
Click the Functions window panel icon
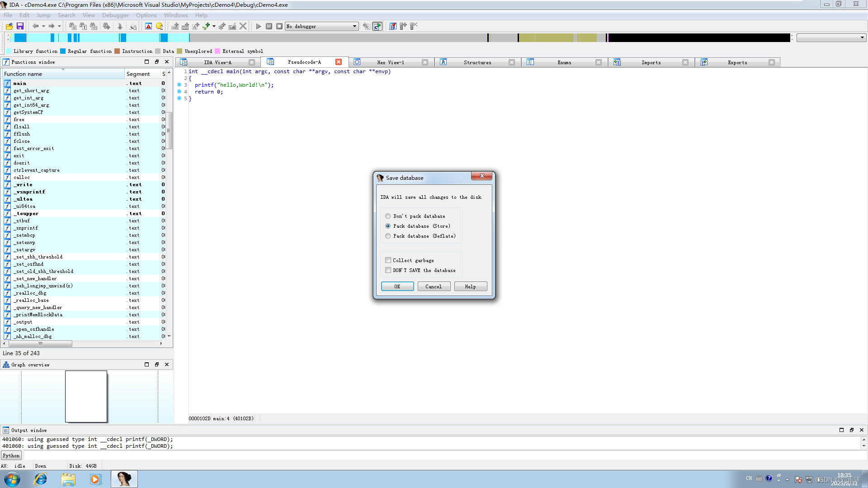(6, 62)
